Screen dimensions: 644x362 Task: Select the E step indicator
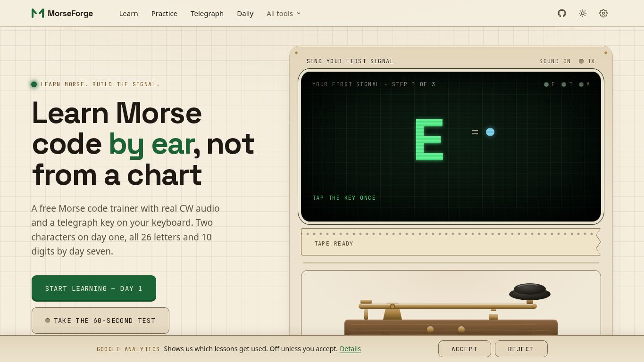point(550,84)
